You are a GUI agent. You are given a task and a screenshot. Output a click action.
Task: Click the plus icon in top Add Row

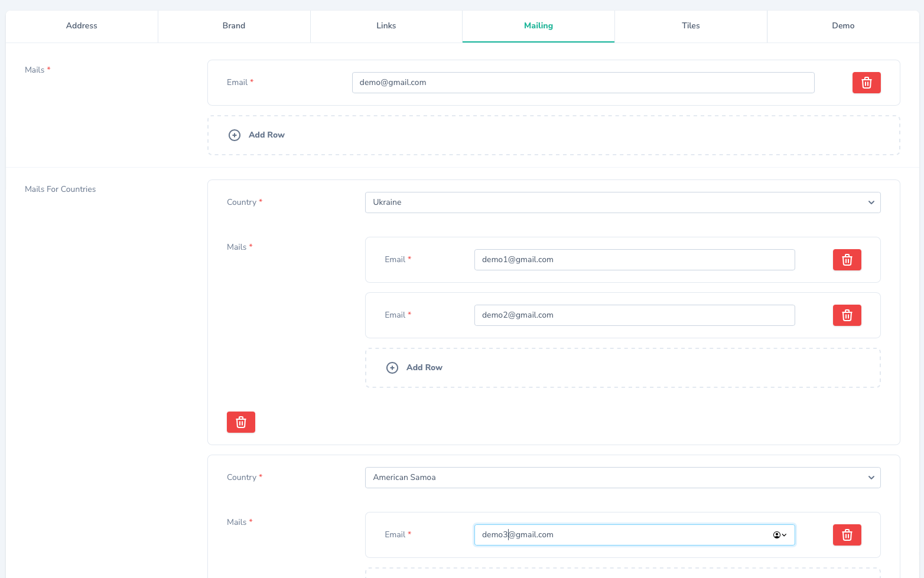235,135
